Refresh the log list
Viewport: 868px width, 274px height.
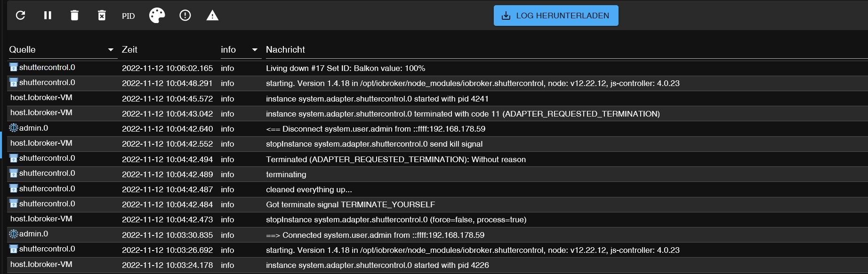tap(20, 16)
